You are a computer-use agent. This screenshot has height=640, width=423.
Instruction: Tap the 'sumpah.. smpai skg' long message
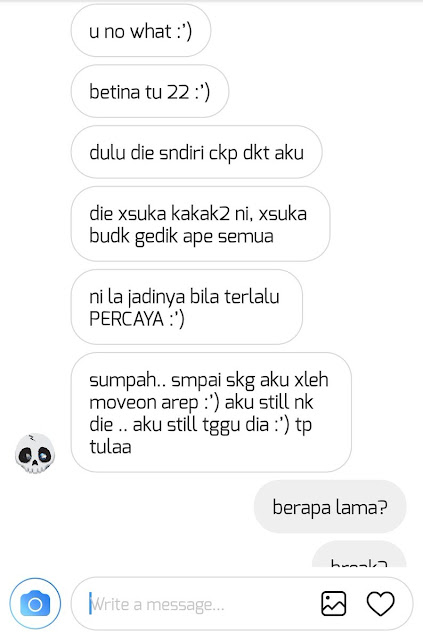211,412
